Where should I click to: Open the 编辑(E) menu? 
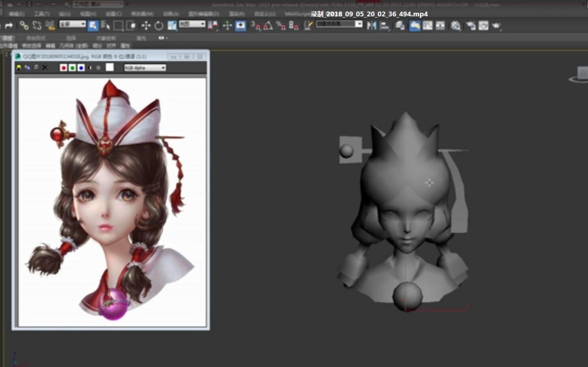[16, 14]
